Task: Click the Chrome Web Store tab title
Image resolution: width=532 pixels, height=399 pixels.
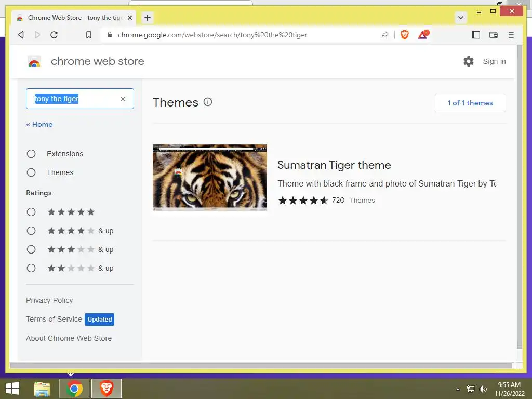Action: pos(75,18)
